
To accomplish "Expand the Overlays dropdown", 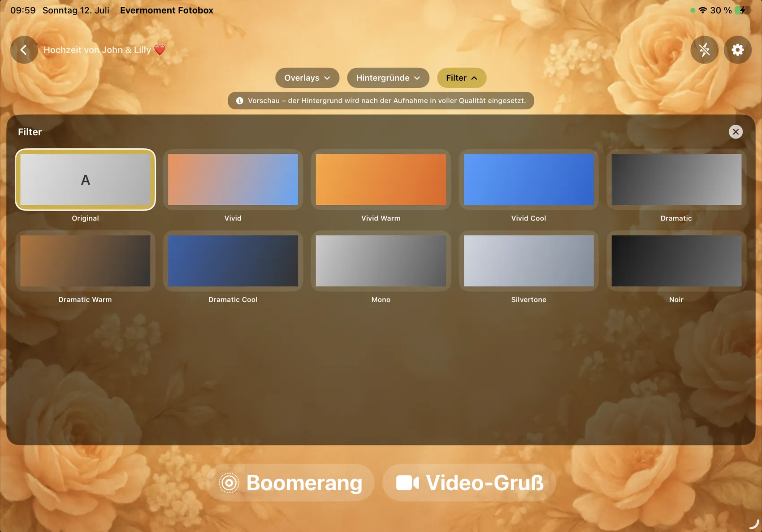I will click(x=307, y=78).
